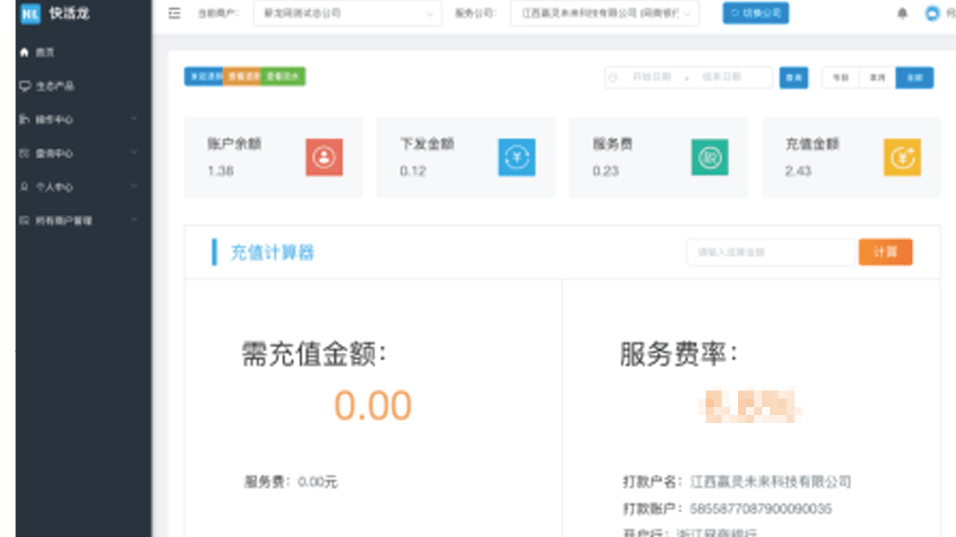This screenshot has width=956, height=537.
Task: Click the 快活龙 logo icon
Action: coord(30,13)
